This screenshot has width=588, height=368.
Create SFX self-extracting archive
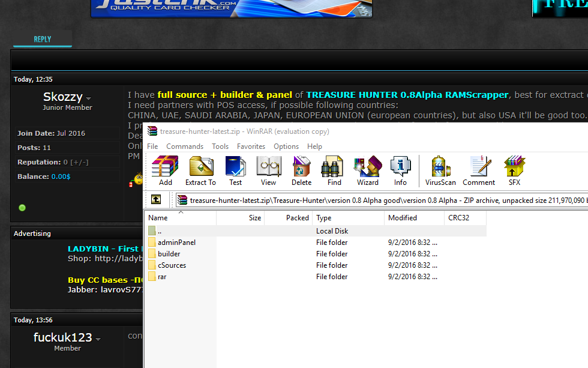click(x=515, y=170)
